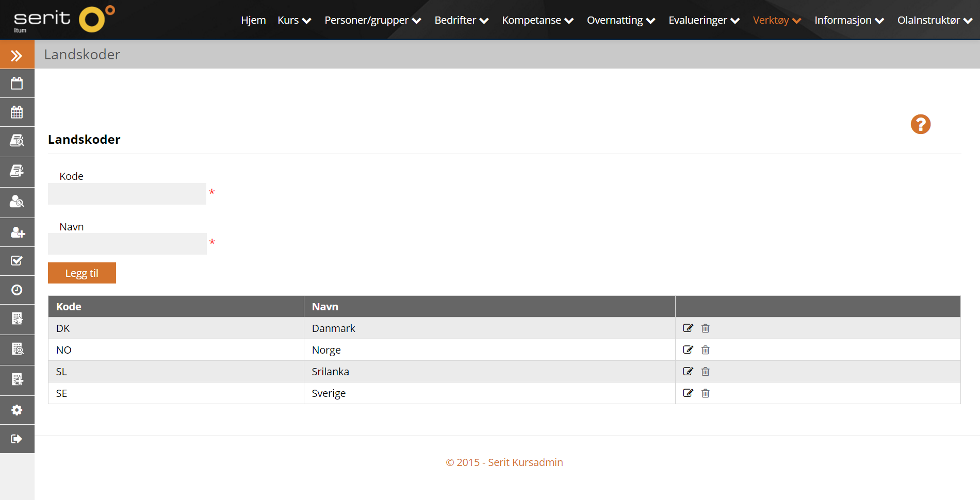Expand the Kurs dropdown menu
Viewport: 980px width, 500px height.
tap(294, 20)
